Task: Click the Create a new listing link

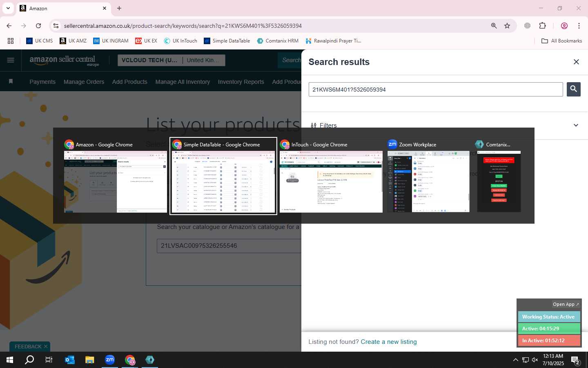Action: click(x=389, y=342)
